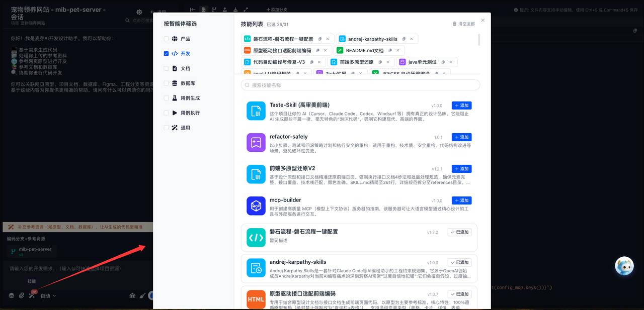
Task: Collapse panel with the left-bar arrow icon
Action: coord(193,10)
